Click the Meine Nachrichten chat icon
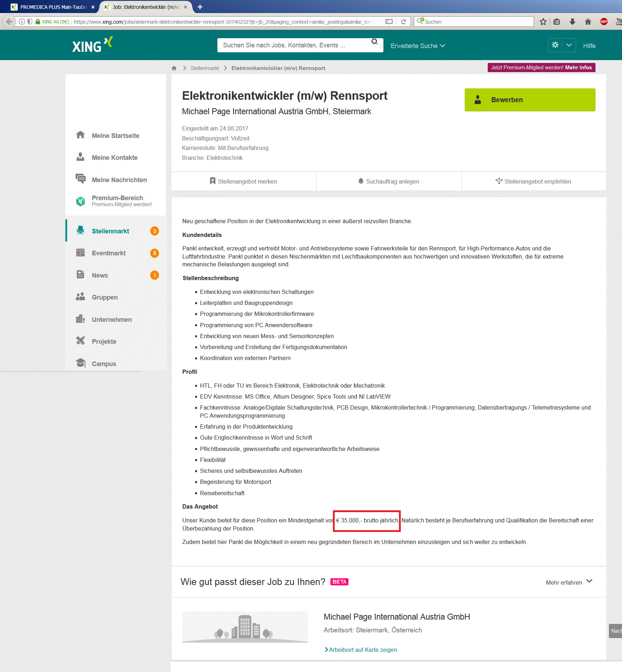This screenshot has height=672, width=622. click(81, 179)
